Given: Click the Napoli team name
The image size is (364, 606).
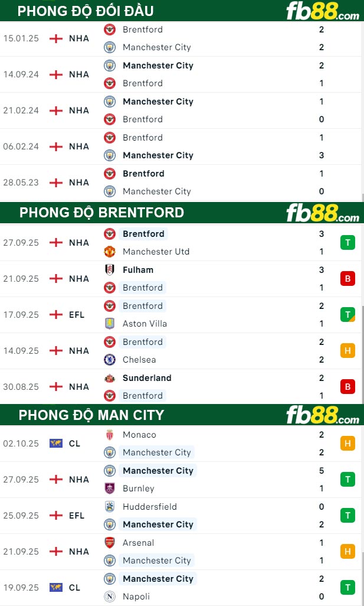Looking at the screenshot, I should 136,597.
